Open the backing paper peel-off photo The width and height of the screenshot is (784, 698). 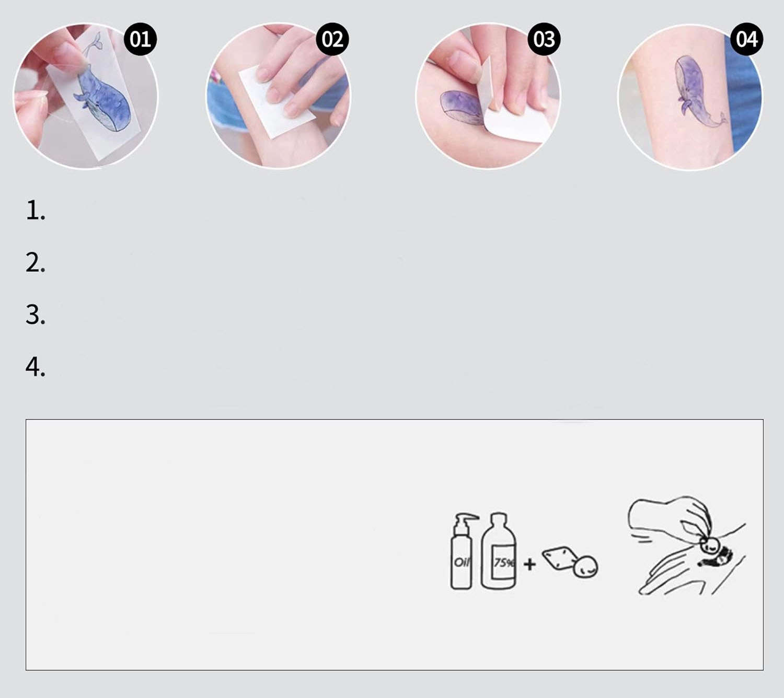488,96
